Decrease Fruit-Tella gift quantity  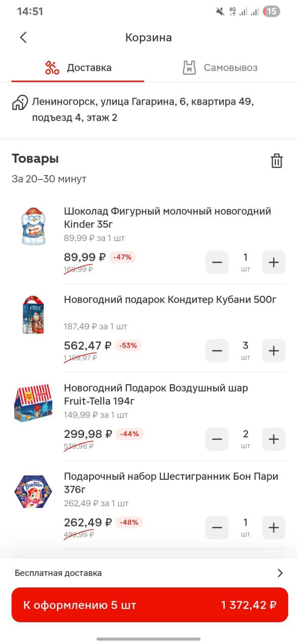[217, 439]
